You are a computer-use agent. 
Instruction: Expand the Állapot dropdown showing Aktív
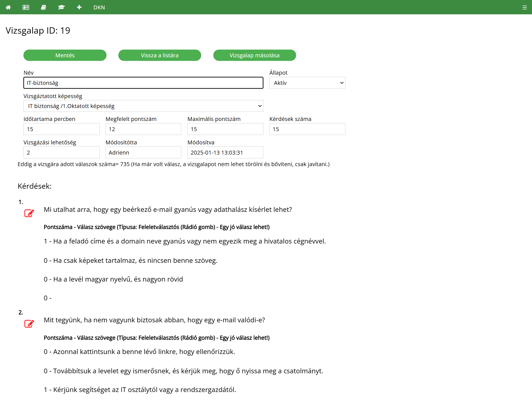(307, 83)
